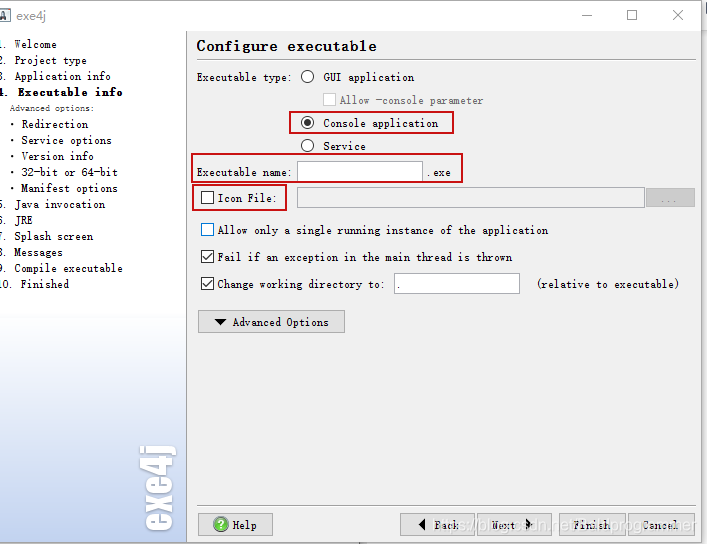
Task: Click the Help button
Action: (x=235, y=525)
